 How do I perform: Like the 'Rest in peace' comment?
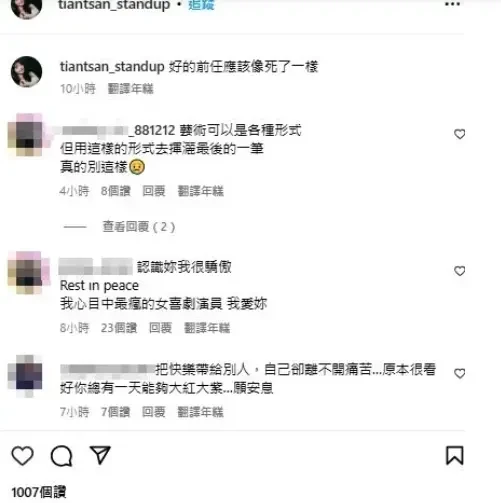(x=460, y=271)
